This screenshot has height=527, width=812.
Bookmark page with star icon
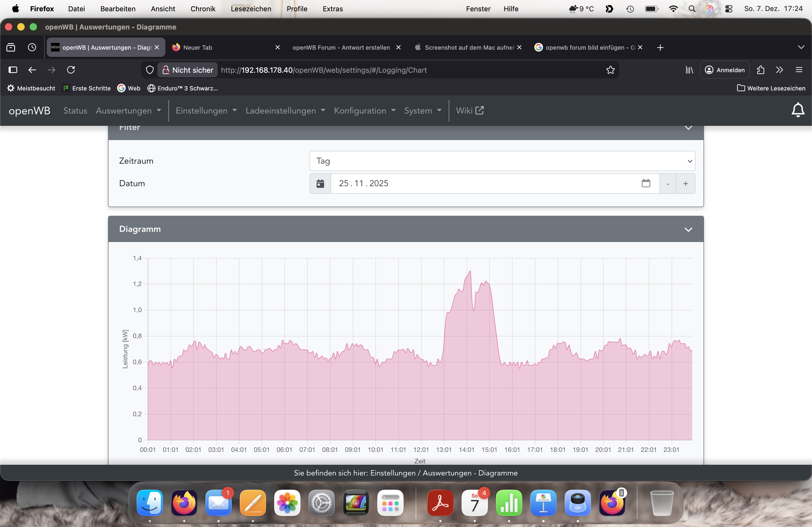[610, 70]
